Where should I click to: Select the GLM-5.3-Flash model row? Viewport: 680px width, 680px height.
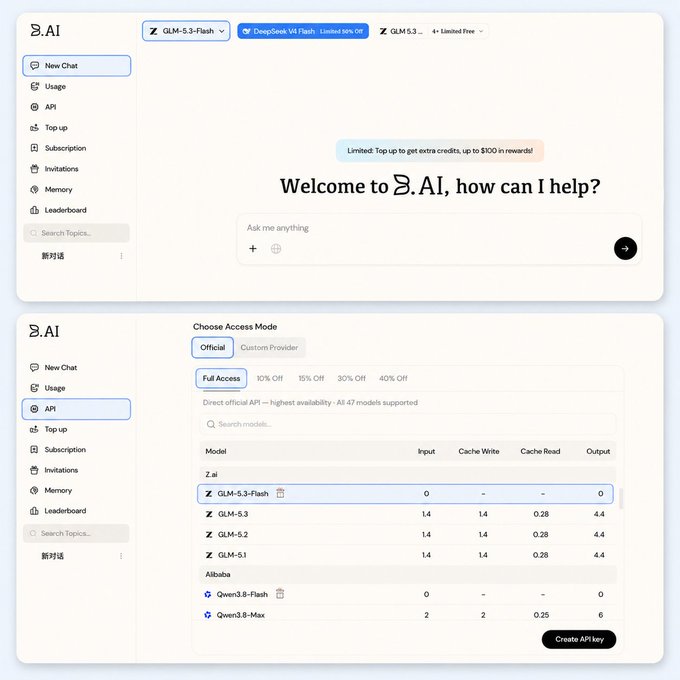tap(405, 494)
